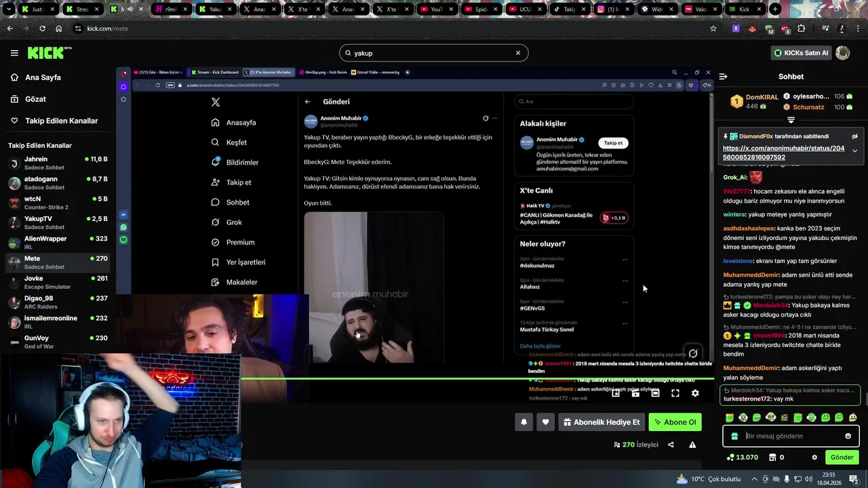
Task: Open player settings gear
Action: [695, 393]
